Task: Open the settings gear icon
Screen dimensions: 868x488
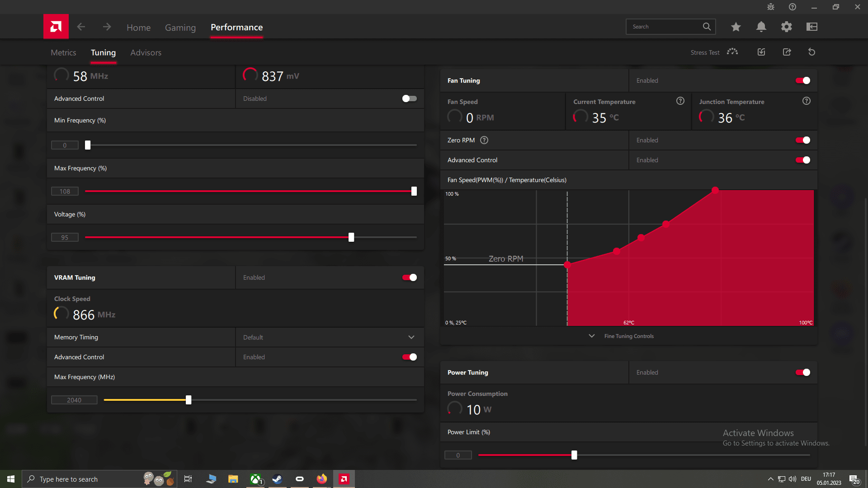Action: click(786, 27)
